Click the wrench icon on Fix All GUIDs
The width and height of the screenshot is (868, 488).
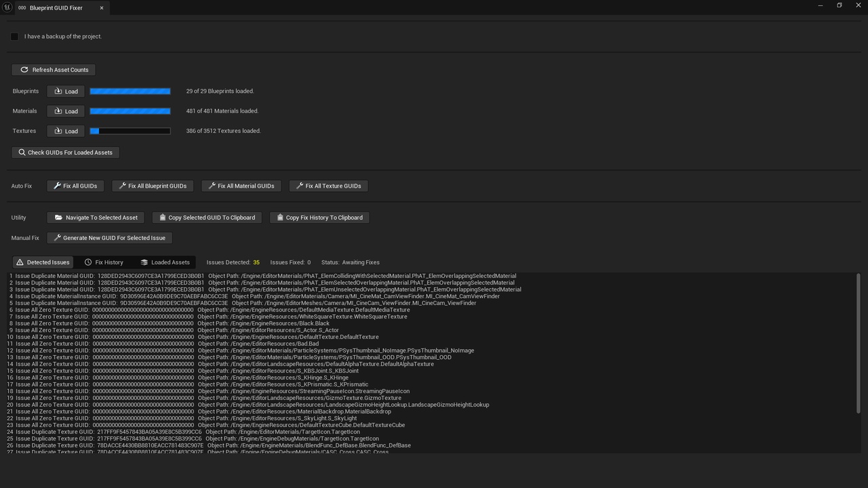tap(57, 186)
